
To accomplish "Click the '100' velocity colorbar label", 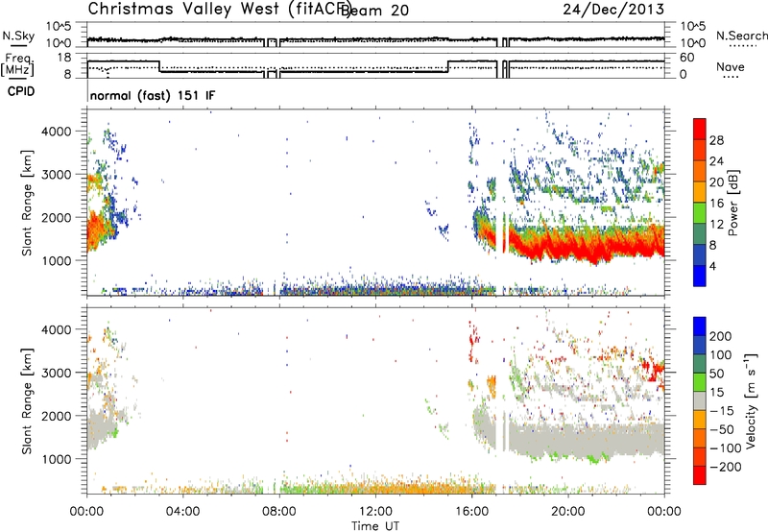I will pos(721,354).
